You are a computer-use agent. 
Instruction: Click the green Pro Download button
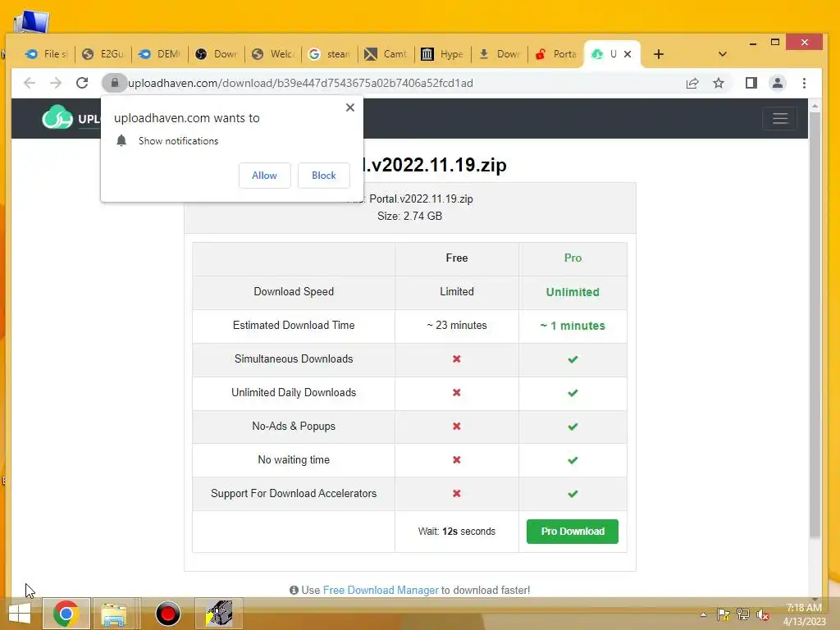pos(572,532)
